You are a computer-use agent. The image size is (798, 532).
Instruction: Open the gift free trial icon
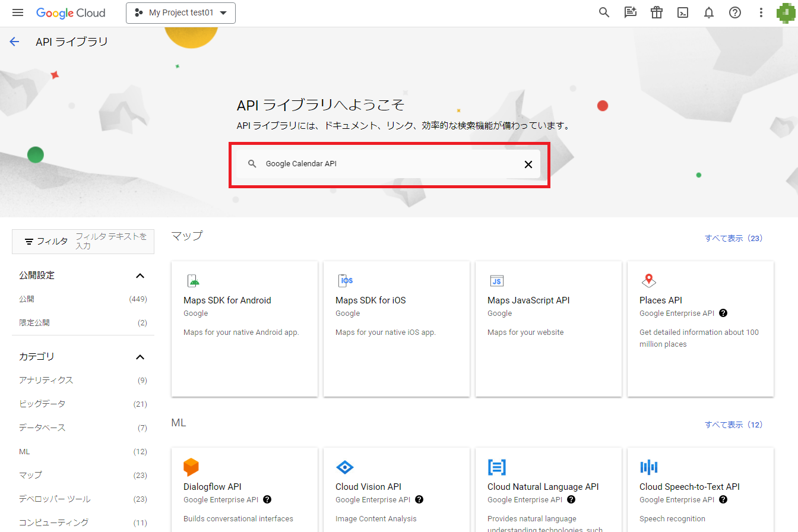[656, 13]
